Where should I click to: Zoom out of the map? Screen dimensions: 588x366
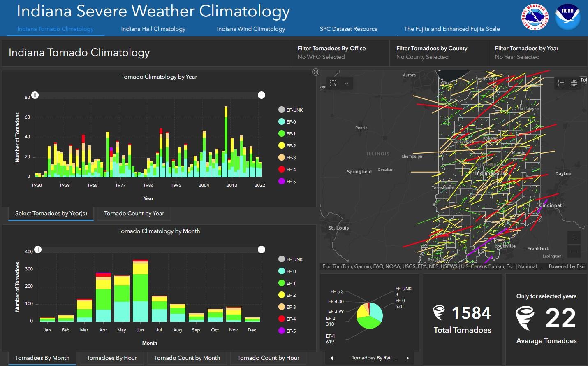(x=574, y=251)
